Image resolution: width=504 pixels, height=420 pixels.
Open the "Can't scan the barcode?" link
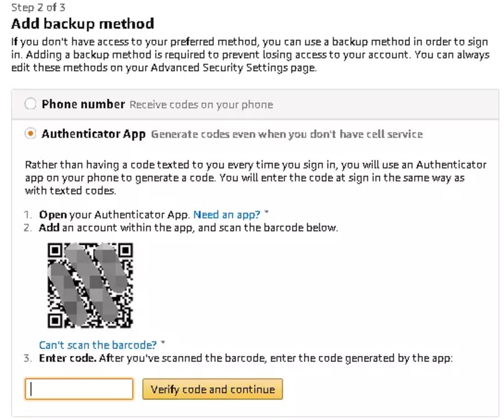98,345
